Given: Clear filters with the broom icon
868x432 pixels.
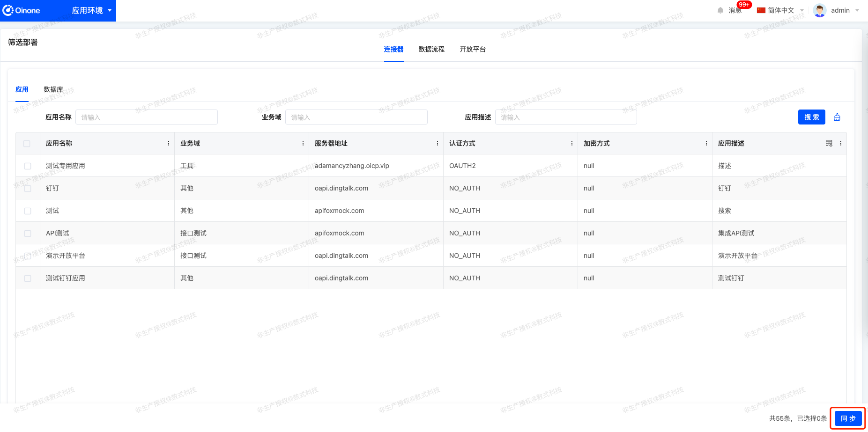Looking at the screenshot, I should point(837,117).
